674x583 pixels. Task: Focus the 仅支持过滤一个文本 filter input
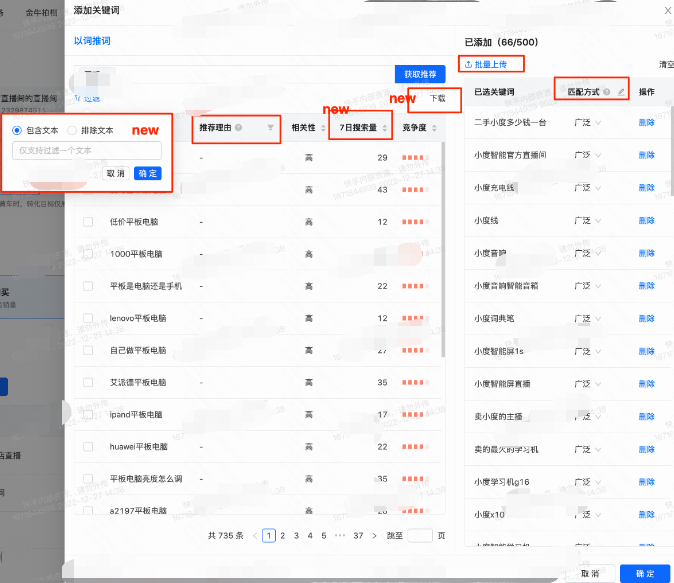click(87, 150)
